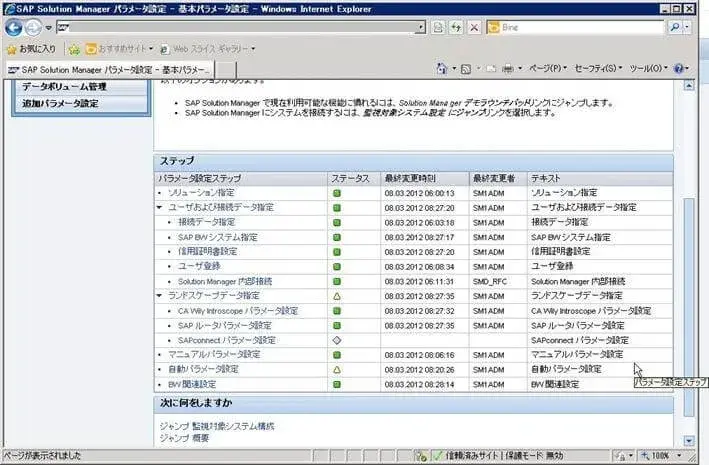The width and height of the screenshot is (709, 465).
Task: Click the read mail icon
Action: 491,69
